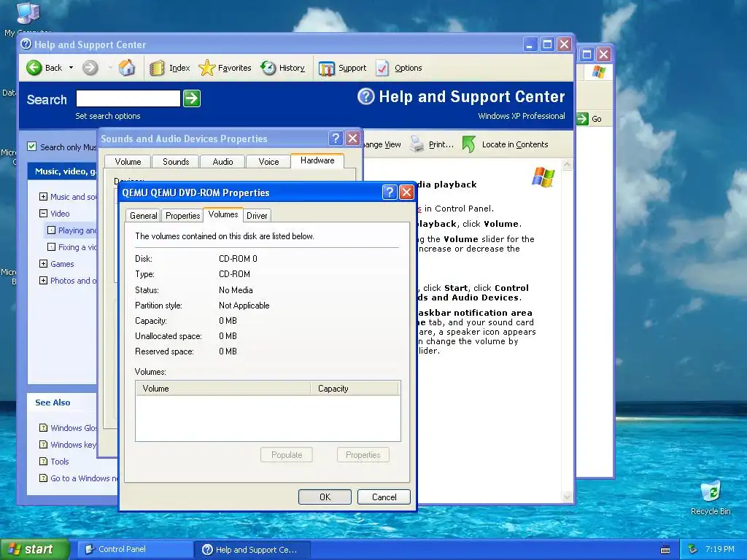Confirm with the OK button

[x=325, y=497]
